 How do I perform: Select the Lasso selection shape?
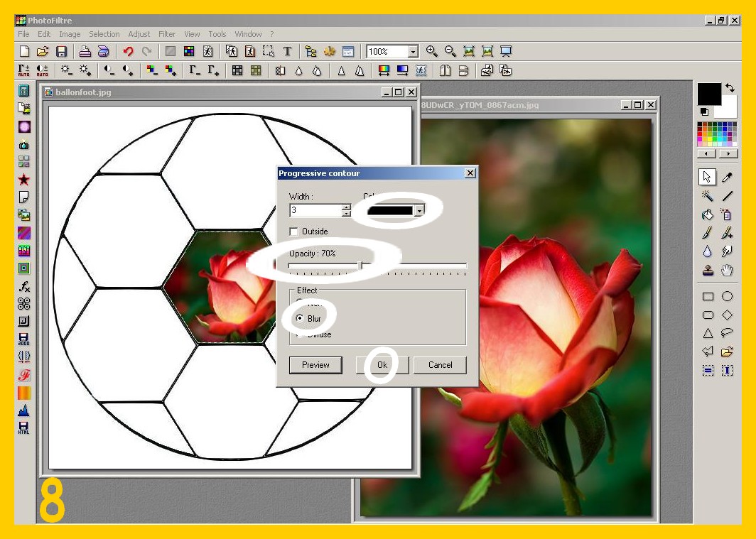pyautogui.click(x=727, y=333)
